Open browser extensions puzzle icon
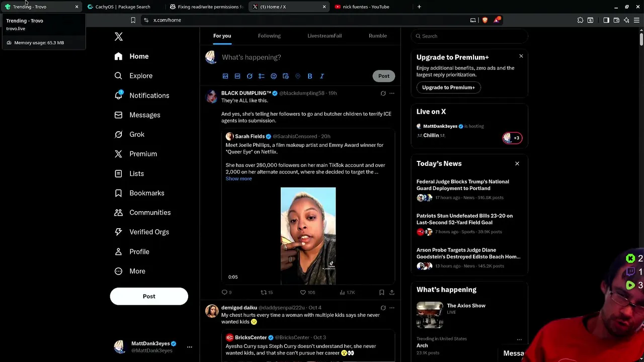 (x=580, y=20)
